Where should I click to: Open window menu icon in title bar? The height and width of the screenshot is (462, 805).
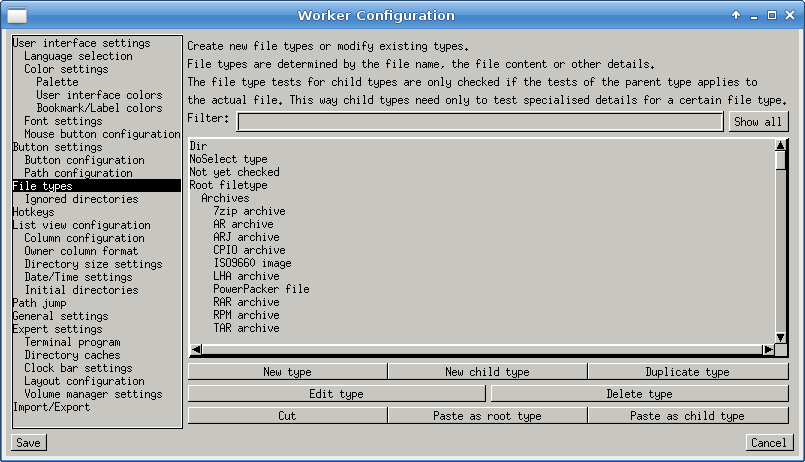(17, 16)
